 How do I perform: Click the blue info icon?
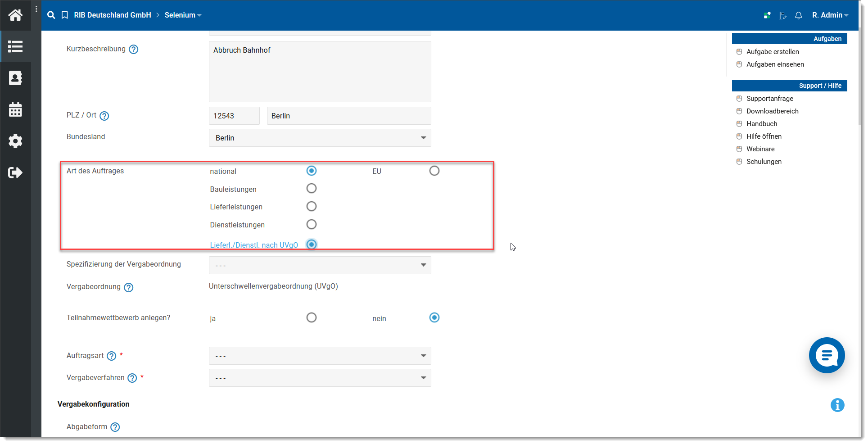(837, 405)
